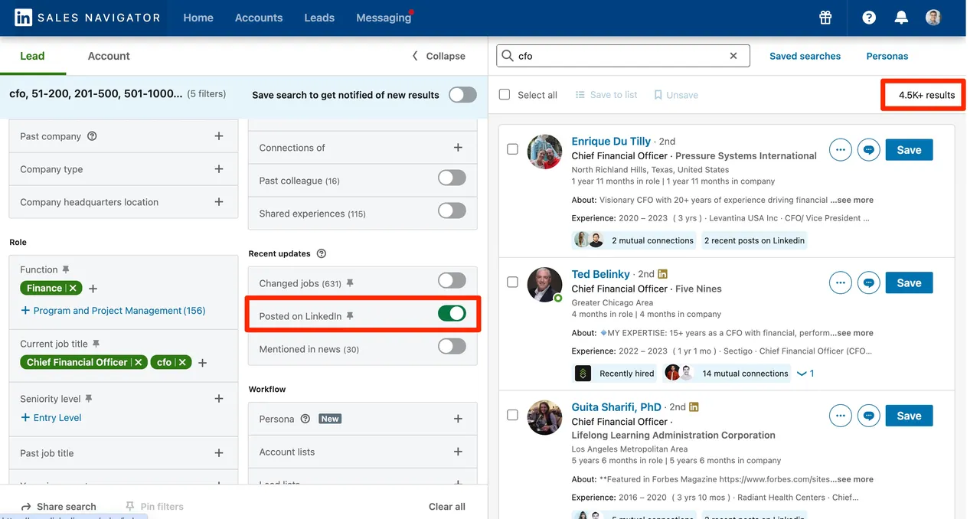
Task: Expand the Account lists filter
Action: coord(458,452)
